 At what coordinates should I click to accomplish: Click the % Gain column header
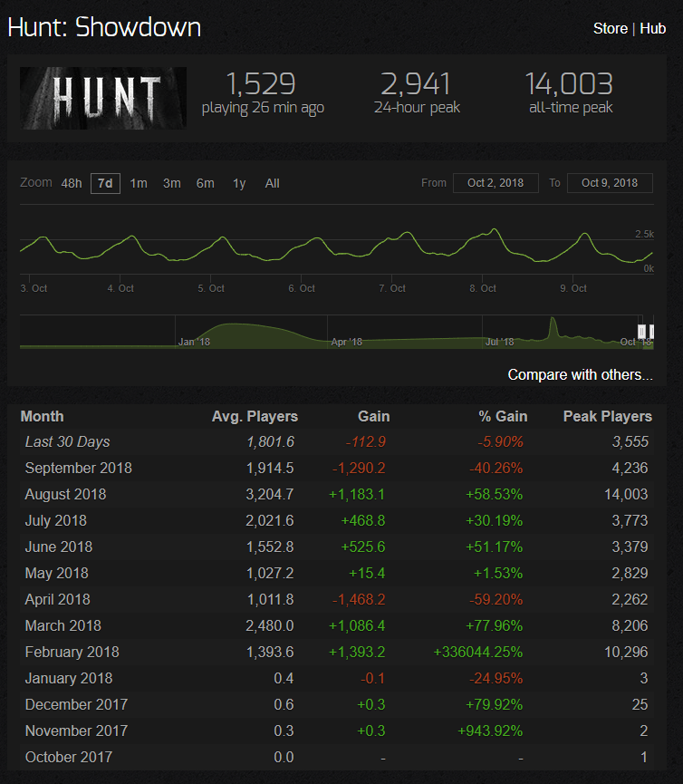point(503,417)
